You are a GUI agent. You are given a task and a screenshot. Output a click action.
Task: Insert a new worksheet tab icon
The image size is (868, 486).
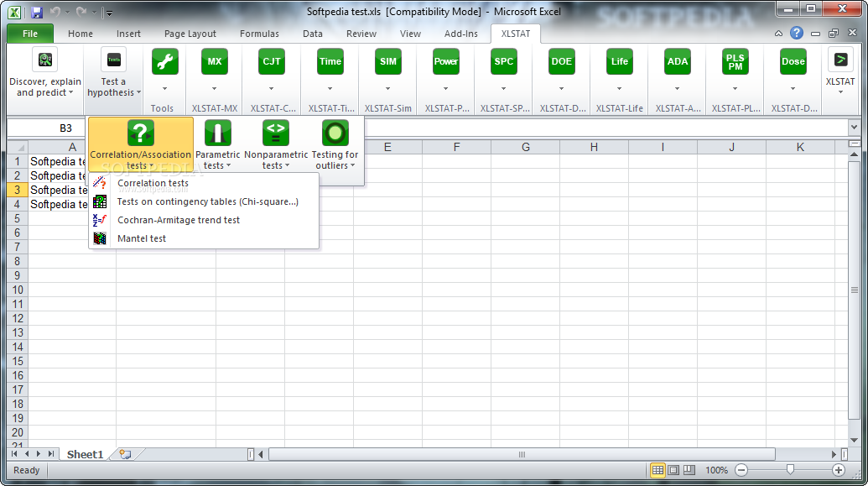[126, 454]
